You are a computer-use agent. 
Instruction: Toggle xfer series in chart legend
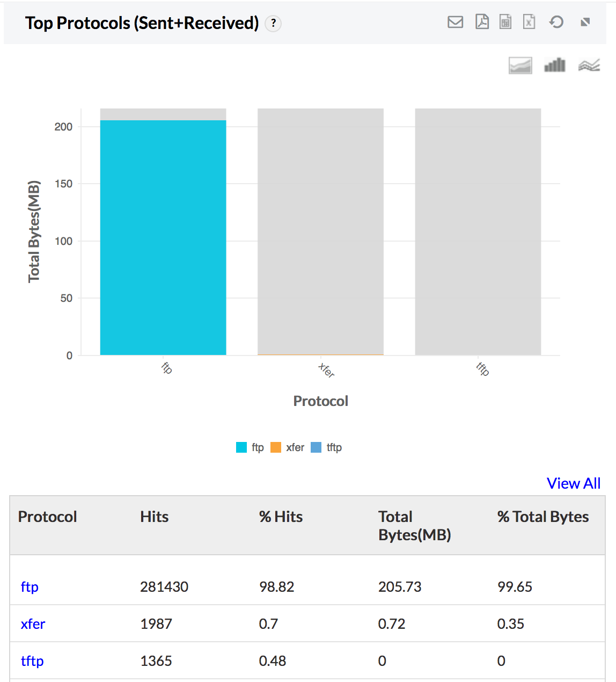tap(288, 447)
